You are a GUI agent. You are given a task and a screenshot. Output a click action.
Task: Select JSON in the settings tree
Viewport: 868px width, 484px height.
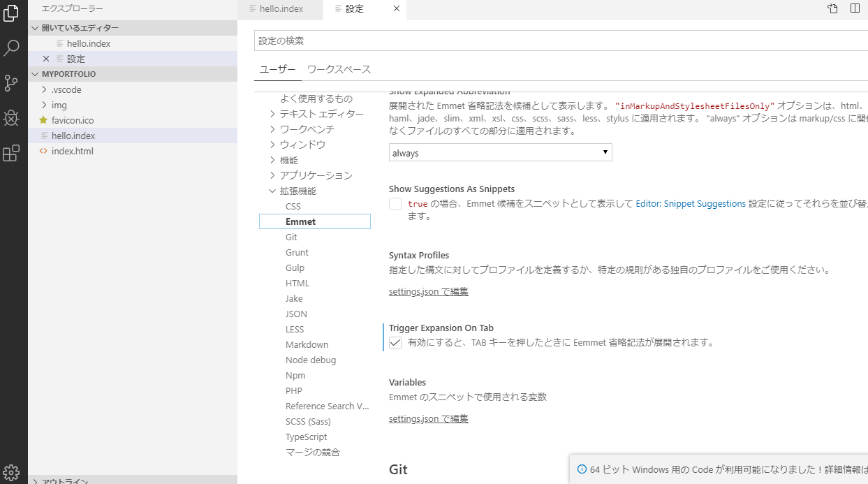[x=296, y=314]
